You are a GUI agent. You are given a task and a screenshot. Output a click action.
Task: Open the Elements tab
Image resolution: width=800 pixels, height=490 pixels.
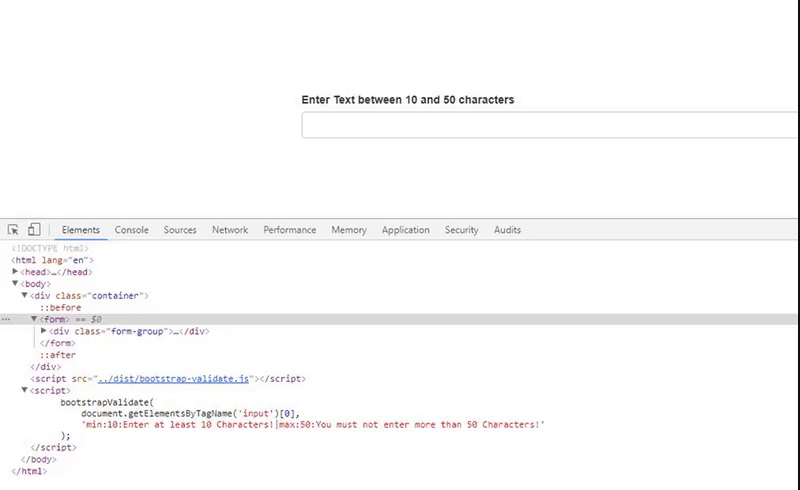pos(81,230)
